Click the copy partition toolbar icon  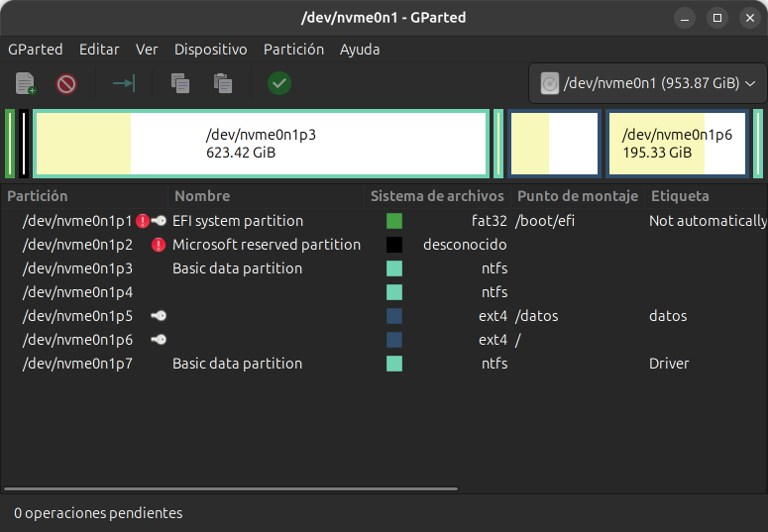pyautogui.click(x=180, y=83)
